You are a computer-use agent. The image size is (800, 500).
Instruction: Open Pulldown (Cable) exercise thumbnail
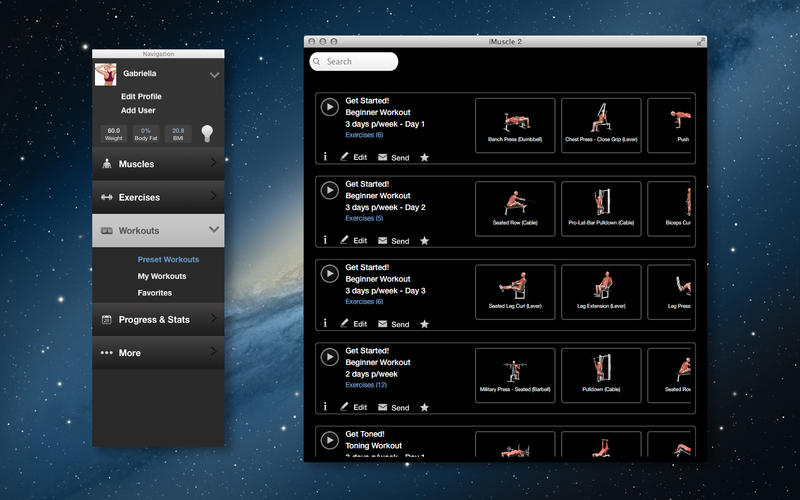point(601,376)
